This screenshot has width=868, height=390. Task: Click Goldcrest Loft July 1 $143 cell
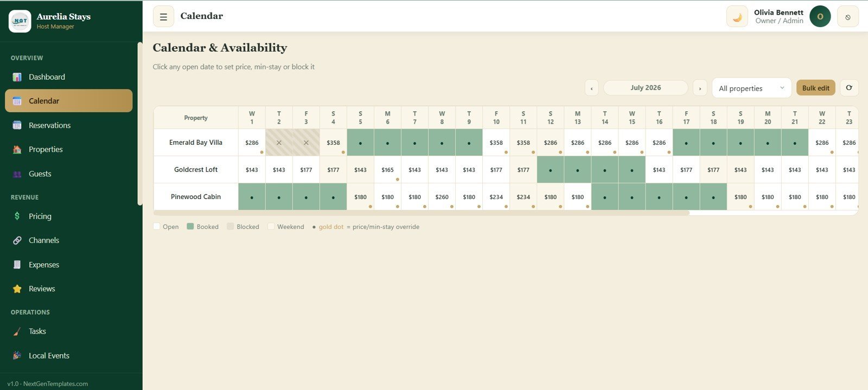click(x=252, y=170)
